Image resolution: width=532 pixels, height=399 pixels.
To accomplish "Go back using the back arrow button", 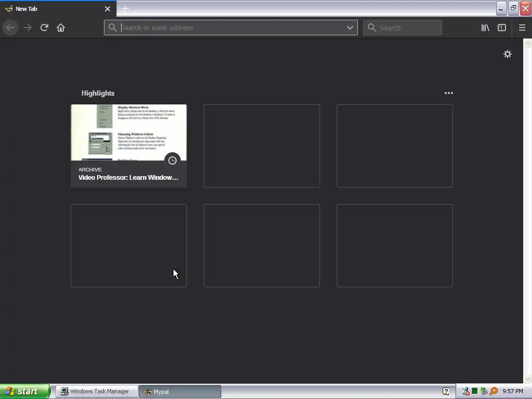I will [x=10, y=28].
